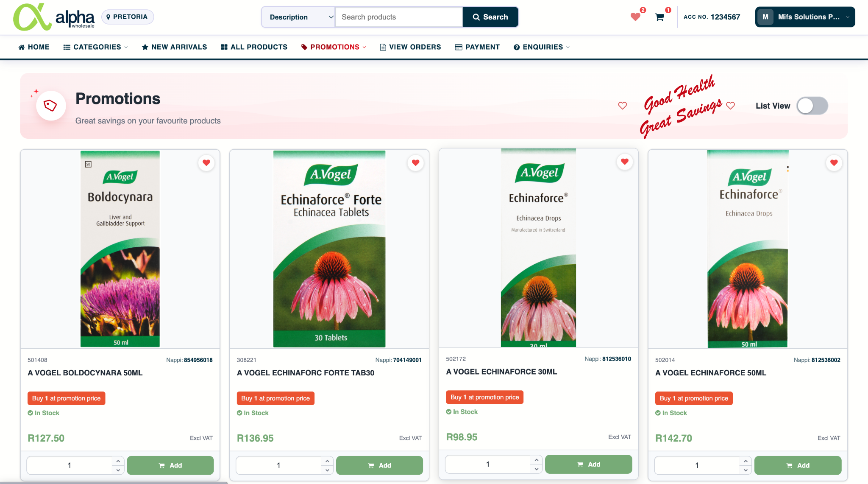The image size is (868, 484).
Task: Expand the Promotions nav dropdown
Action: click(334, 47)
